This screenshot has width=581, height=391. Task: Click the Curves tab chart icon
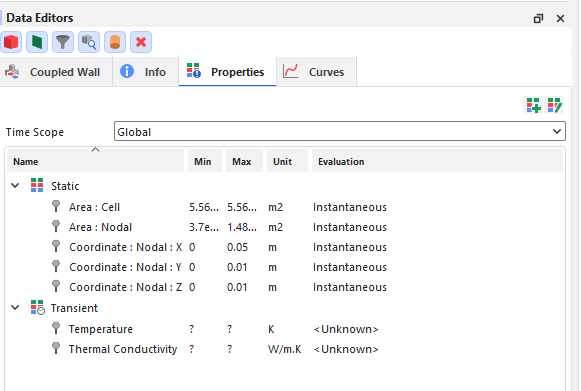pyautogui.click(x=290, y=71)
